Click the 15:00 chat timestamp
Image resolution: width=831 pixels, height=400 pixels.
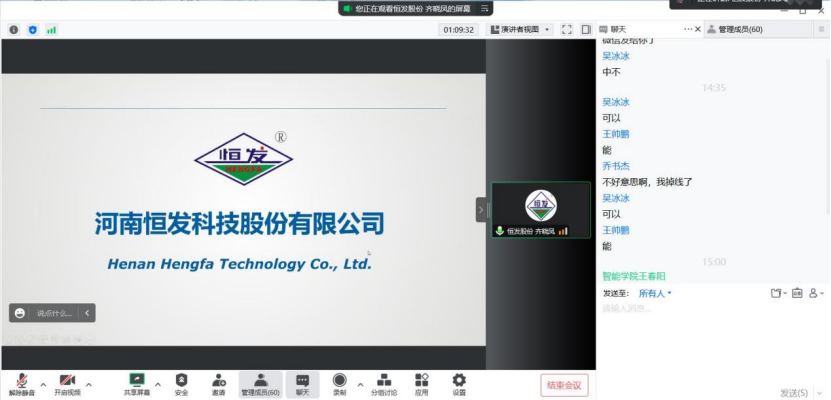coord(714,262)
